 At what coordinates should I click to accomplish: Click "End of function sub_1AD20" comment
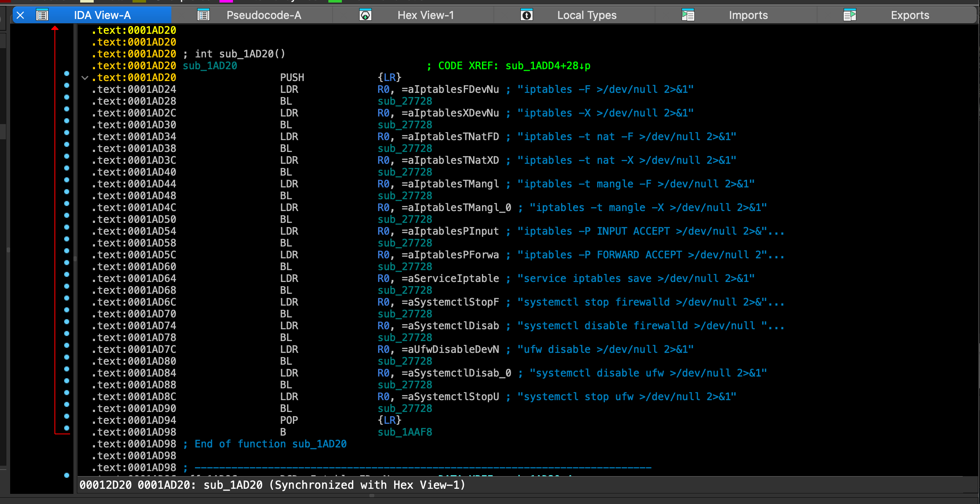point(271,444)
